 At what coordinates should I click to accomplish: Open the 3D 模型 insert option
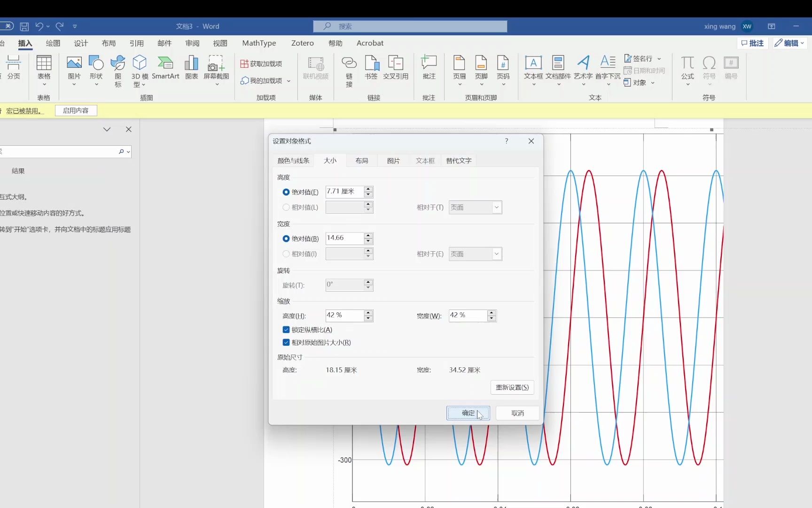pos(140,71)
